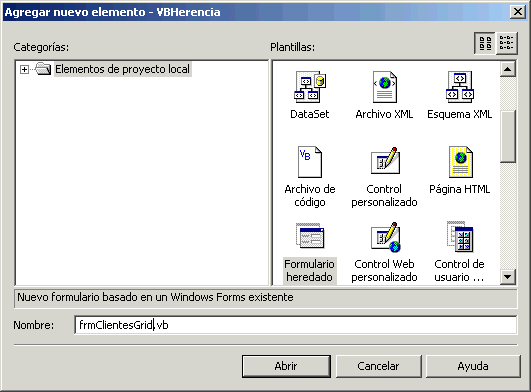Image resolution: width=531 pixels, height=392 pixels.
Task: Click templates scrollbar up arrow
Action: 507,69
